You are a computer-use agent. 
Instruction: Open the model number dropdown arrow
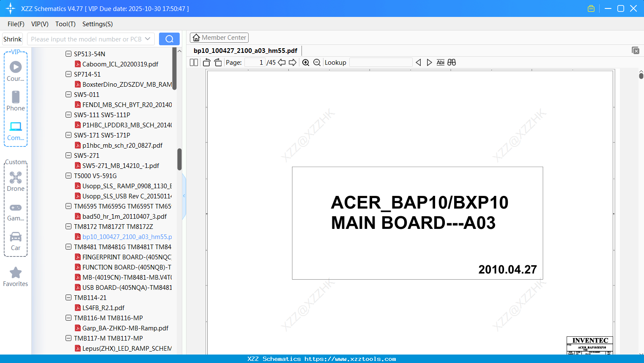148,39
